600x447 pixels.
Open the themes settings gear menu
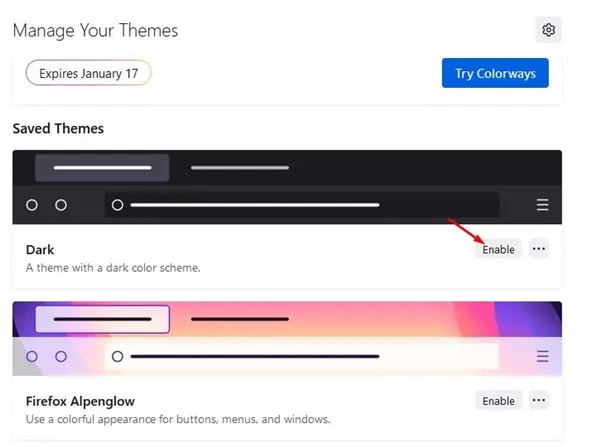point(548,30)
